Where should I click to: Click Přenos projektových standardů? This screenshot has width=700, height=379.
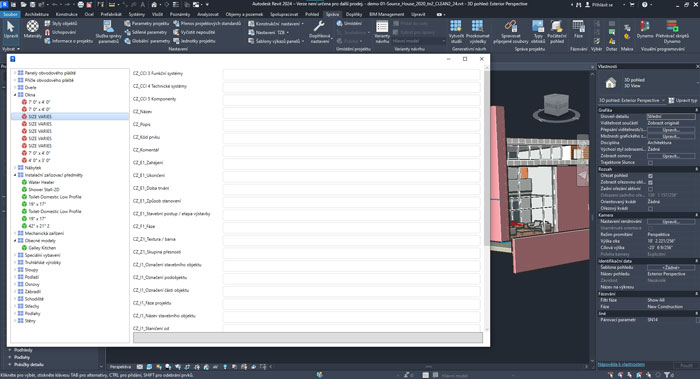click(207, 23)
